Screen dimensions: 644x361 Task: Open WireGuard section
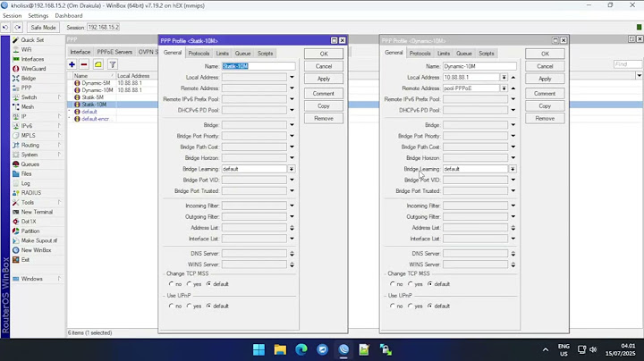[x=33, y=69]
